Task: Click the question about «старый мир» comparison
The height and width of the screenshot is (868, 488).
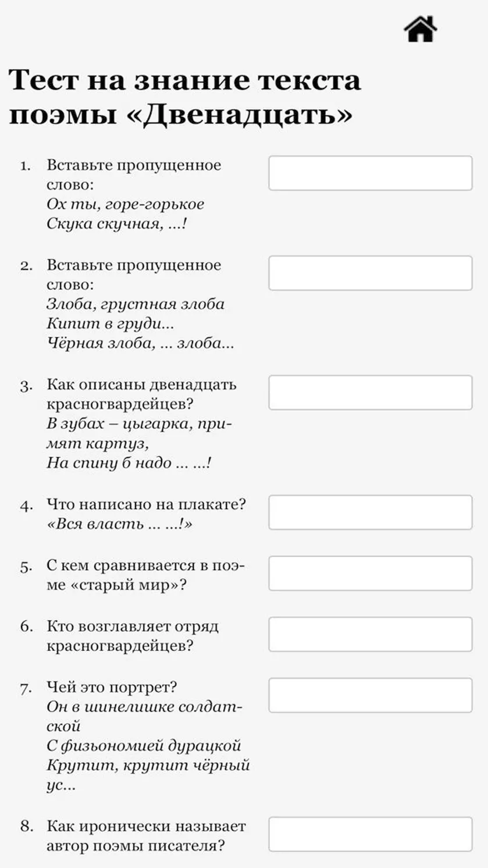Action: tap(145, 575)
